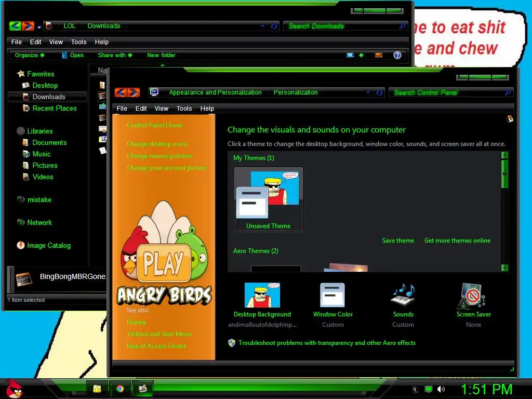Screen dimensions: 532x399
Task: Open Sounds settings icon
Action: 403,295
